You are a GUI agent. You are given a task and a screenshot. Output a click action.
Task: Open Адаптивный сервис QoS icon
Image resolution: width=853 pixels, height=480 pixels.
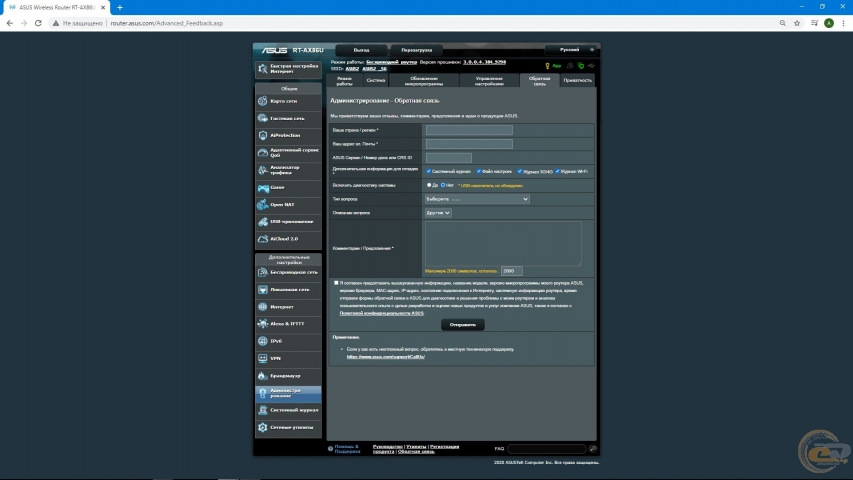(263, 152)
